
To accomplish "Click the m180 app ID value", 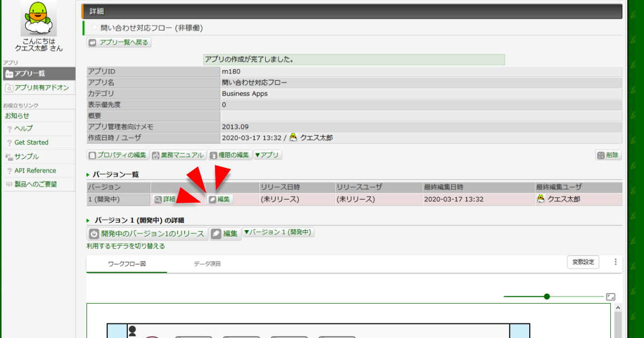I will 231,71.
